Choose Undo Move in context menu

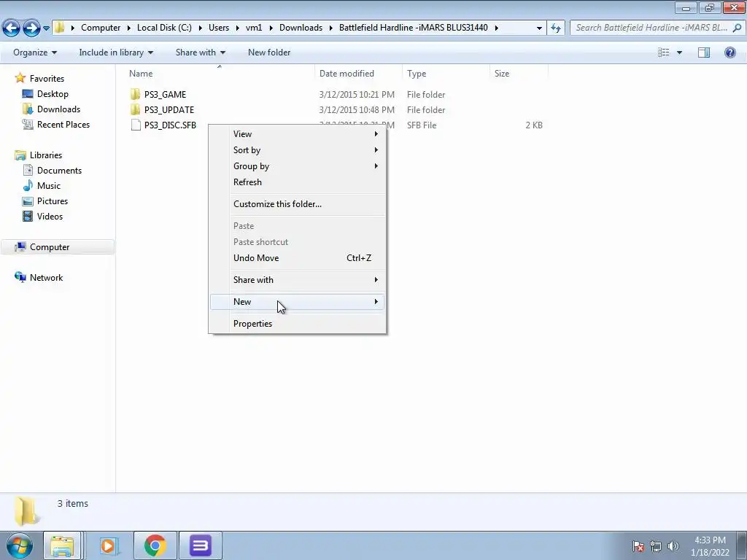coord(298,258)
